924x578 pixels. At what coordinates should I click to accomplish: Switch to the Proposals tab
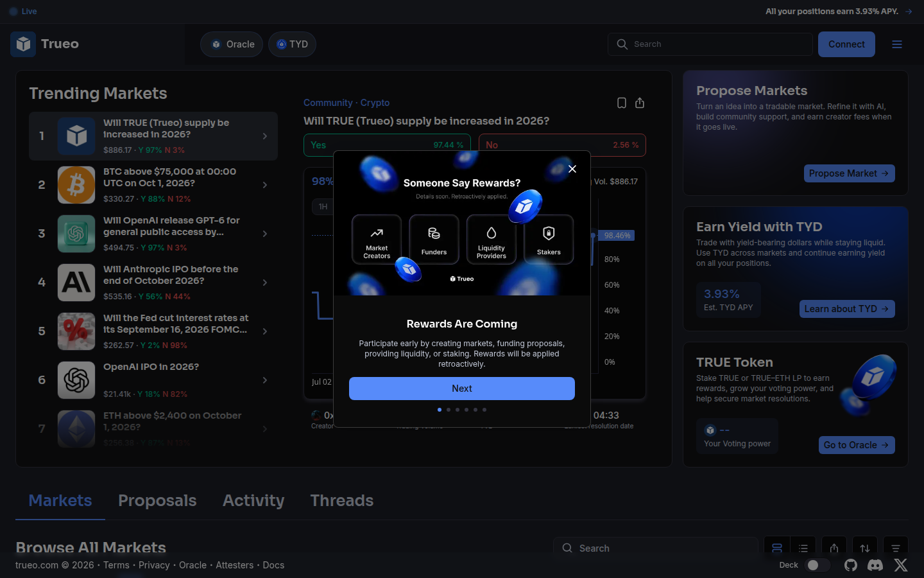[157, 501]
